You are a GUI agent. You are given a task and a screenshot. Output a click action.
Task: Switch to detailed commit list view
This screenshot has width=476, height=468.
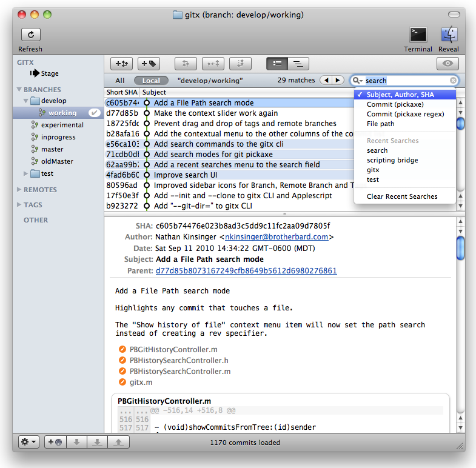click(277, 64)
